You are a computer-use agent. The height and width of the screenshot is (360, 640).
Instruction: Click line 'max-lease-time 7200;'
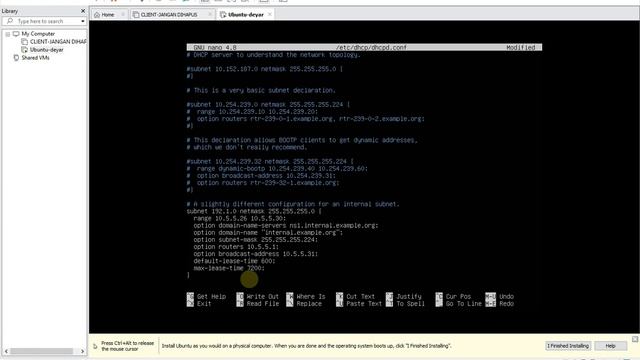click(229, 268)
